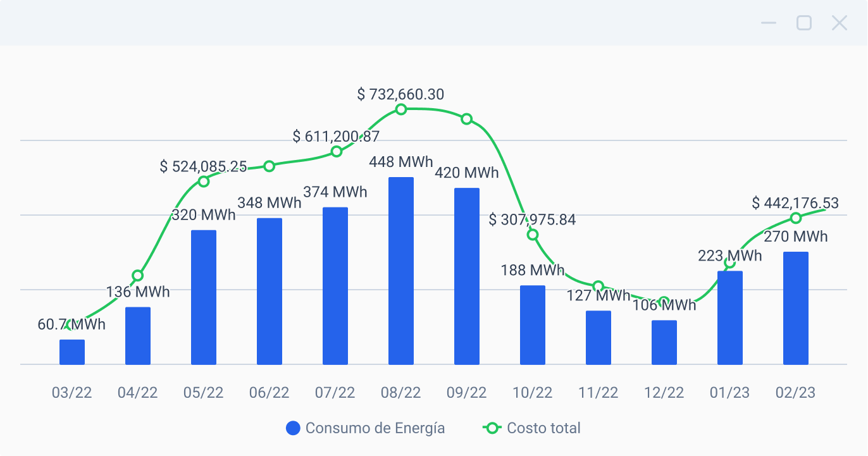Select the 03/22 bar of 60.7 MWh
Screen dimensions: 868x456
(72, 352)
